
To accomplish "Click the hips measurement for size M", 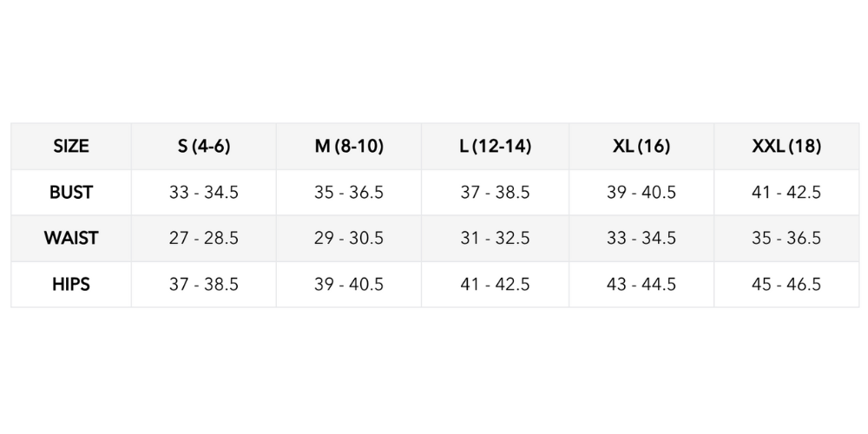I will [x=349, y=285].
